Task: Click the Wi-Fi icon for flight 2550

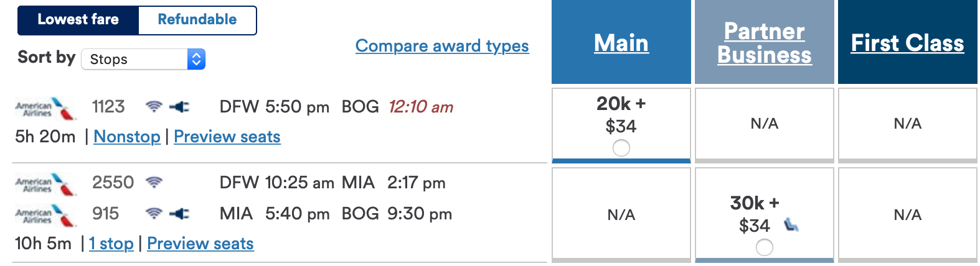Action: (154, 182)
